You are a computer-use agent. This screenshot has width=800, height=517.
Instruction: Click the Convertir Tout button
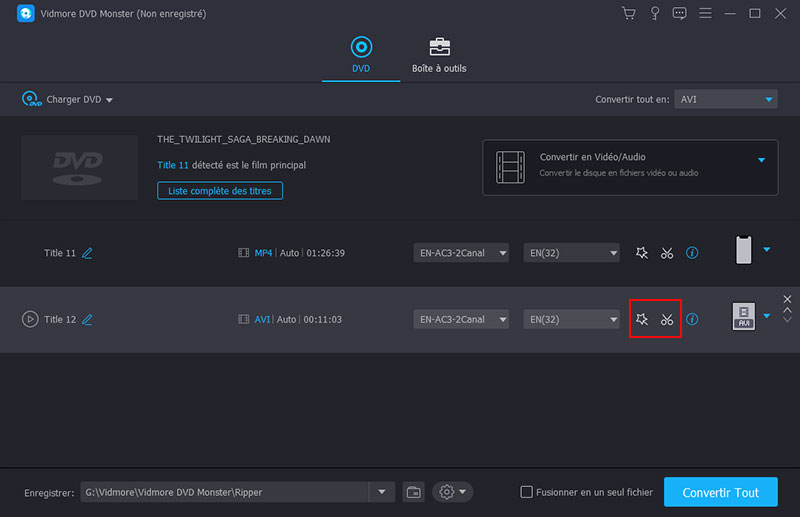pyautogui.click(x=720, y=492)
